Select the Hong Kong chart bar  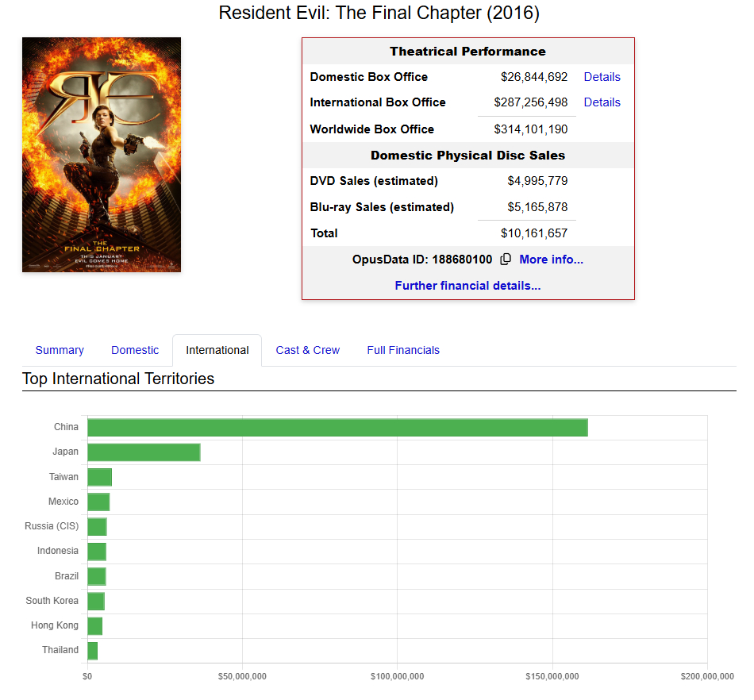[94, 626]
